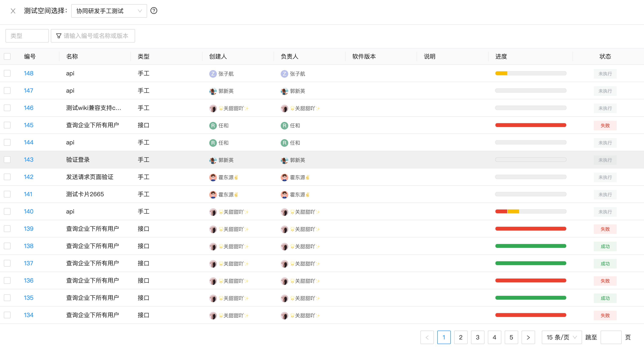Check the checkbox for row 138
The height and width of the screenshot is (347, 644).
click(x=7, y=246)
